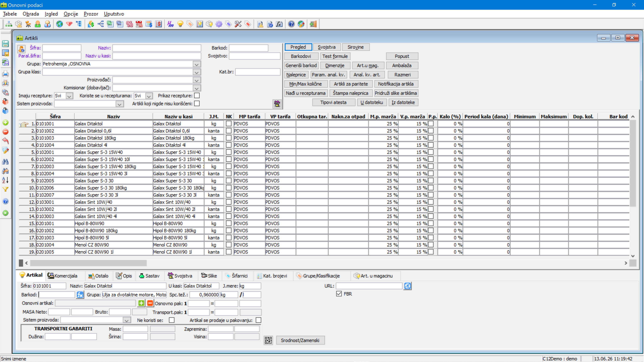Screen dimensions: 644x362
Task: Click the Generiši barkod button
Action: pyautogui.click(x=301, y=66)
